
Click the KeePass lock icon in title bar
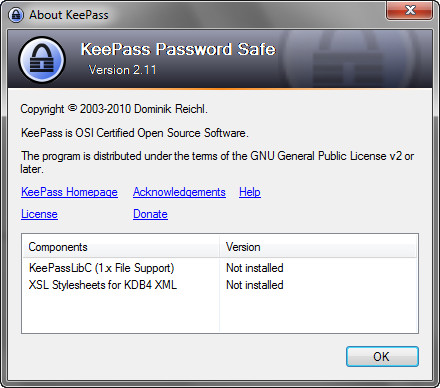click(16, 15)
